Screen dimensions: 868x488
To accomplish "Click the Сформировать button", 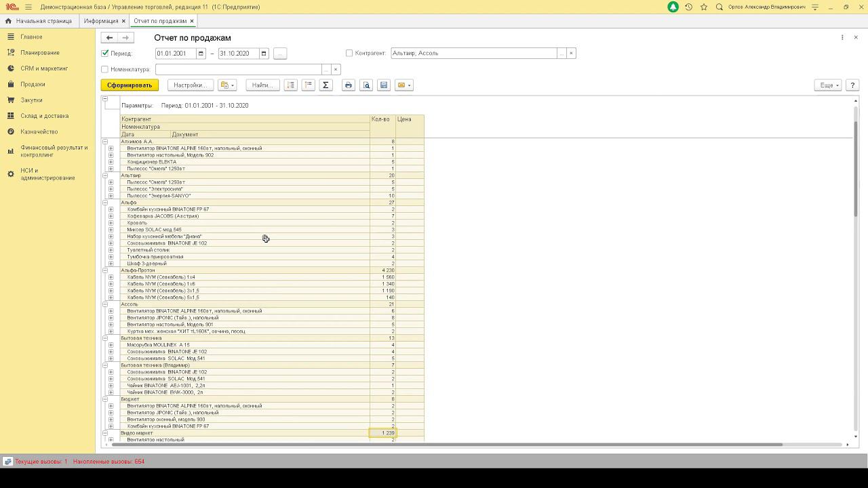I will coord(130,85).
